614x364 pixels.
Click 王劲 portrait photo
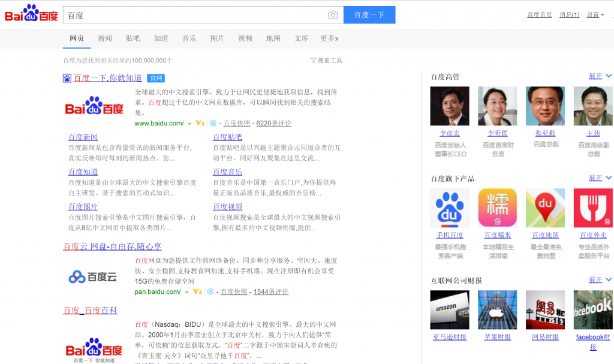593,106
